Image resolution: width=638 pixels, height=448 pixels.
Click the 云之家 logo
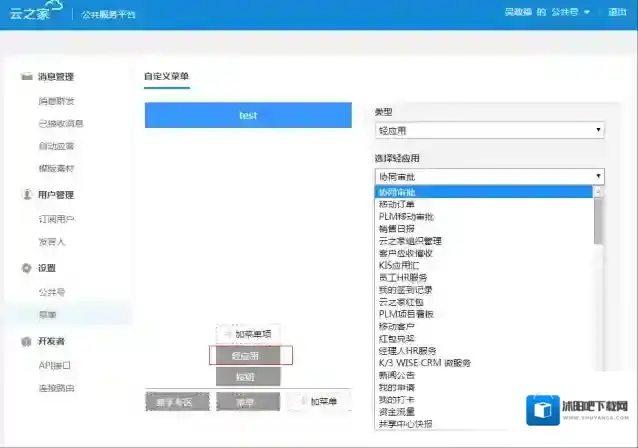32,14
